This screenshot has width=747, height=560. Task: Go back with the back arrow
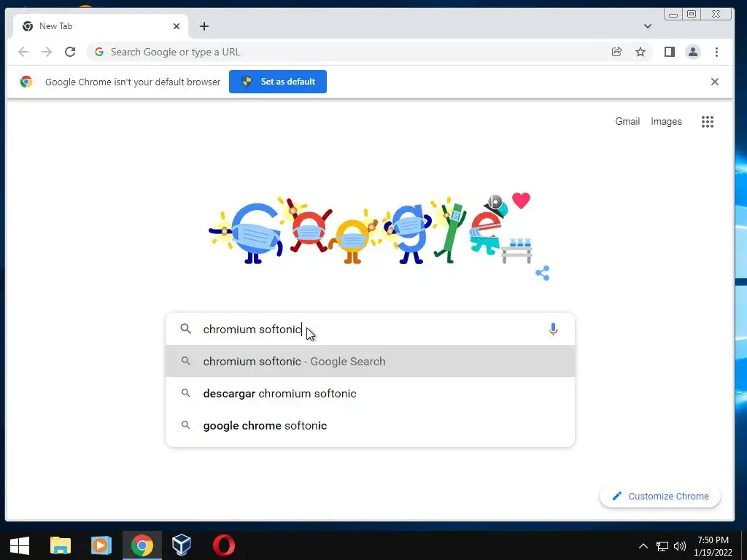click(23, 52)
